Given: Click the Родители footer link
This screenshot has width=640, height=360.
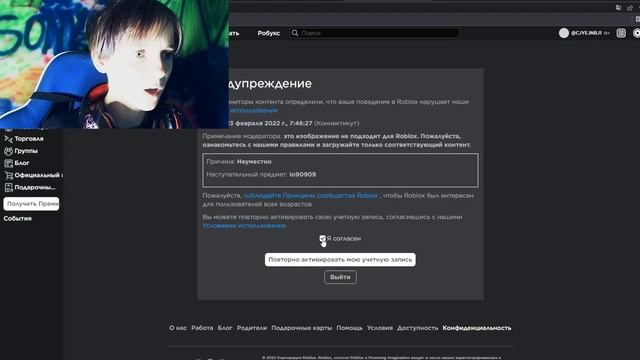Looking at the screenshot, I should (251, 328).
